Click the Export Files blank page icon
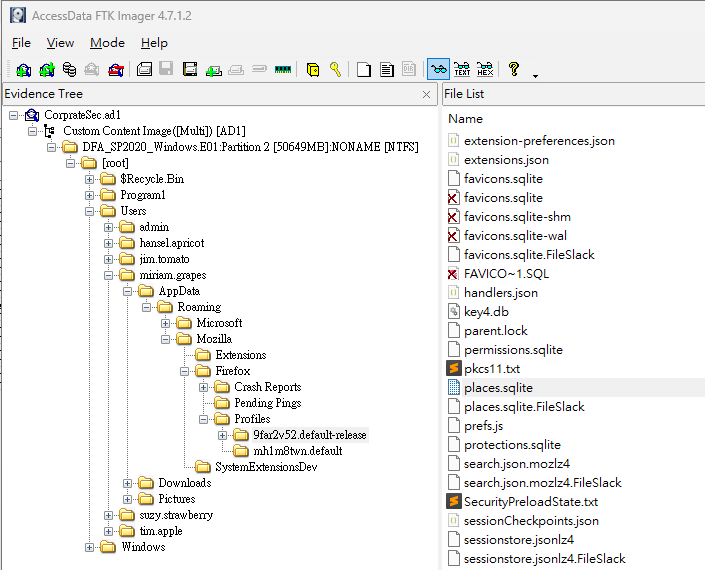The height and width of the screenshot is (570, 705). point(363,70)
